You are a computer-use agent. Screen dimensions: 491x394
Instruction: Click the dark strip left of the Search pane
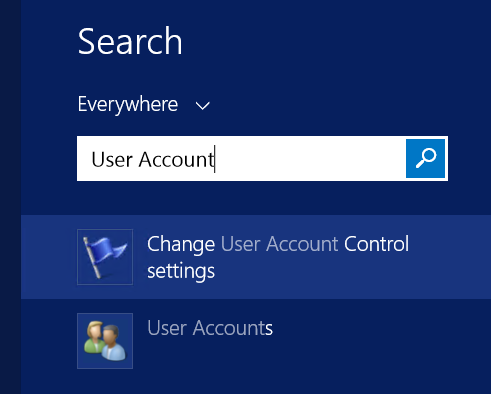tap(10, 197)
